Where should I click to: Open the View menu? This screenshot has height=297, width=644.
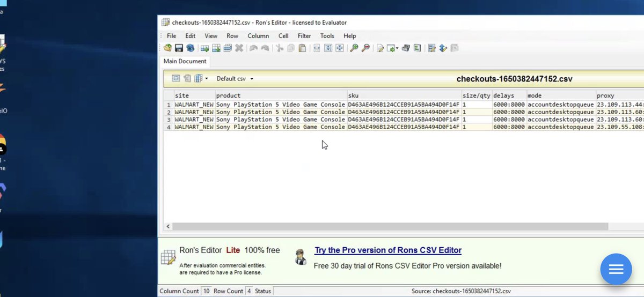[x=211, y=36]
